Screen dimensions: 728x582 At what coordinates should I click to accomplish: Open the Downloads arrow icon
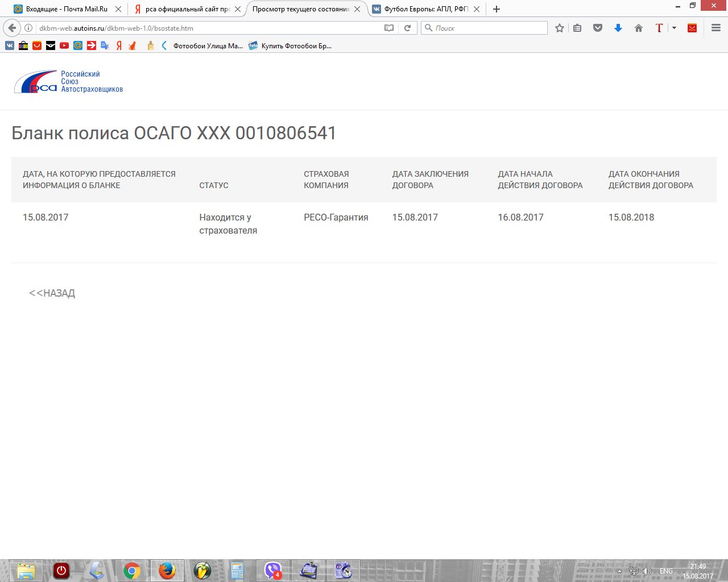(x=618, y=28)
